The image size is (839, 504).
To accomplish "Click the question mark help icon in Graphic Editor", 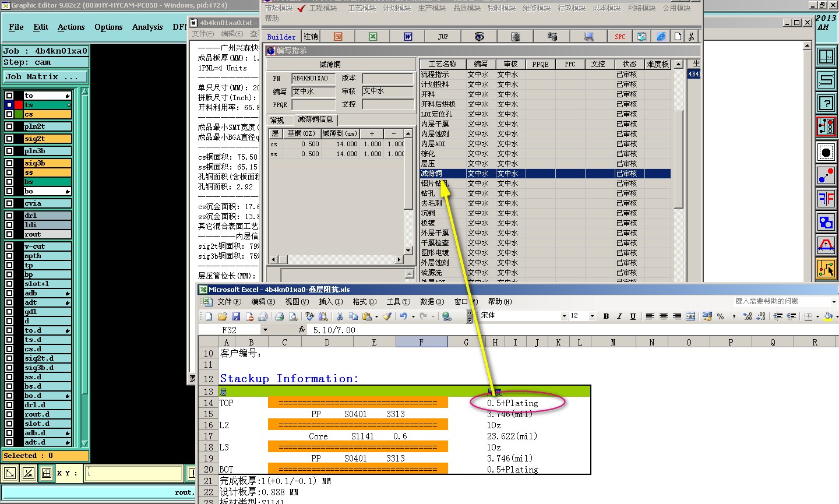I will coord(826,103).
